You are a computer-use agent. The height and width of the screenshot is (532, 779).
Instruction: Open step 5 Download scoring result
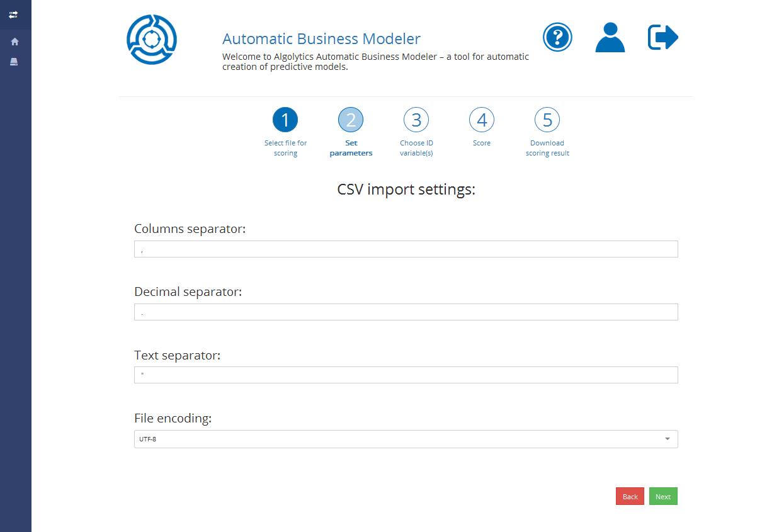click(547, 120)
